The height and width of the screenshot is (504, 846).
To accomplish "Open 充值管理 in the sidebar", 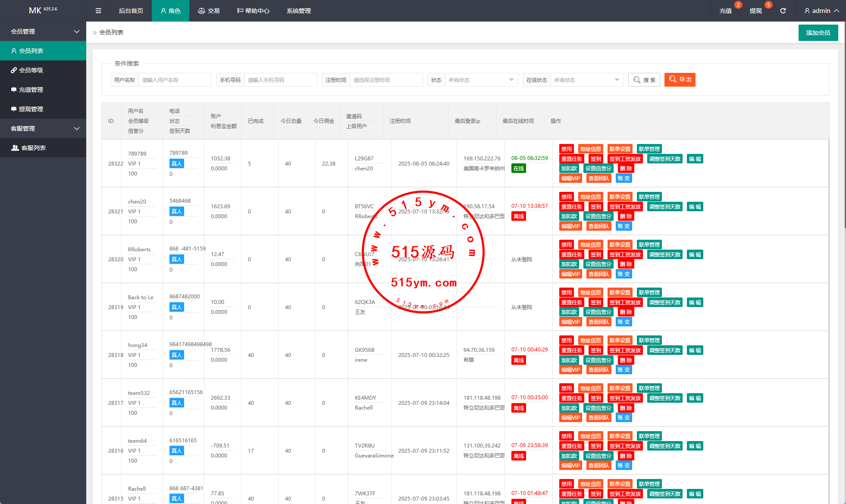I will tap(31, 90).
